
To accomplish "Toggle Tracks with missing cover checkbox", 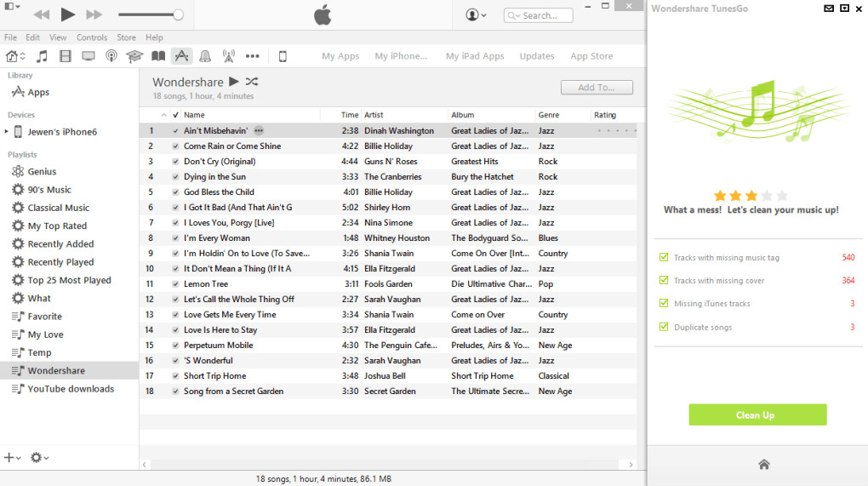I will [x=664, y=280].
